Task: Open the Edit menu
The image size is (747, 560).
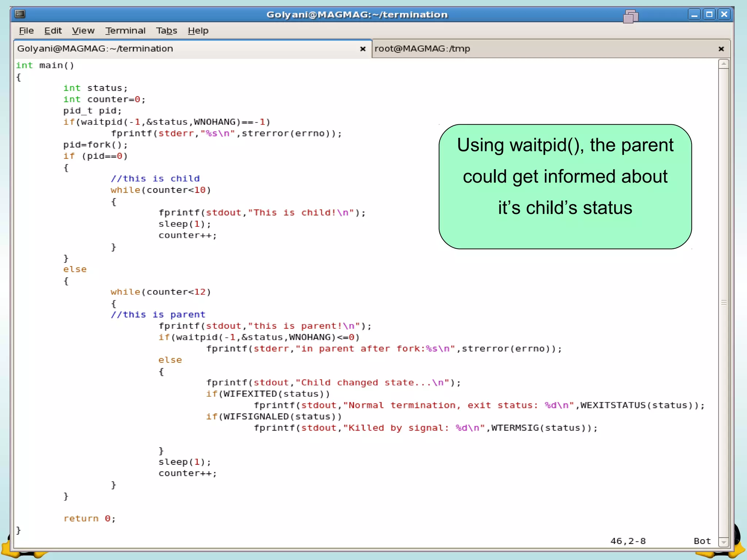Action: tap(53, 31)
